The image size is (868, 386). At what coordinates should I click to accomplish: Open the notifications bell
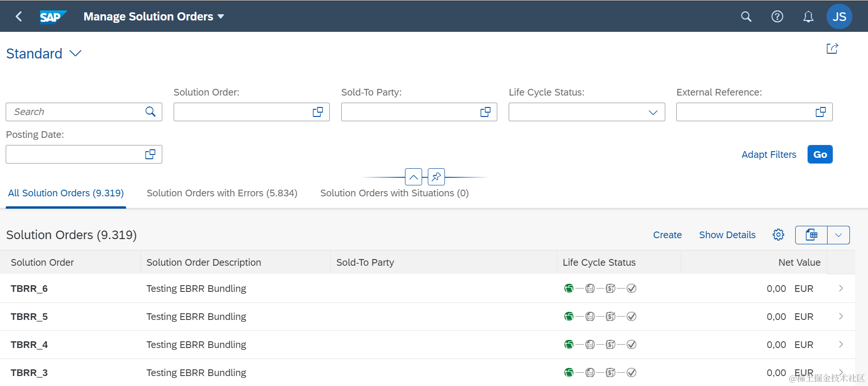point(808,17)
